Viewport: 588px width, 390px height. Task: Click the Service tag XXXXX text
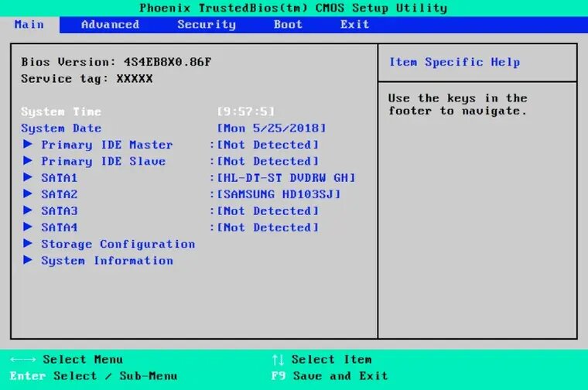pos(87,79)
